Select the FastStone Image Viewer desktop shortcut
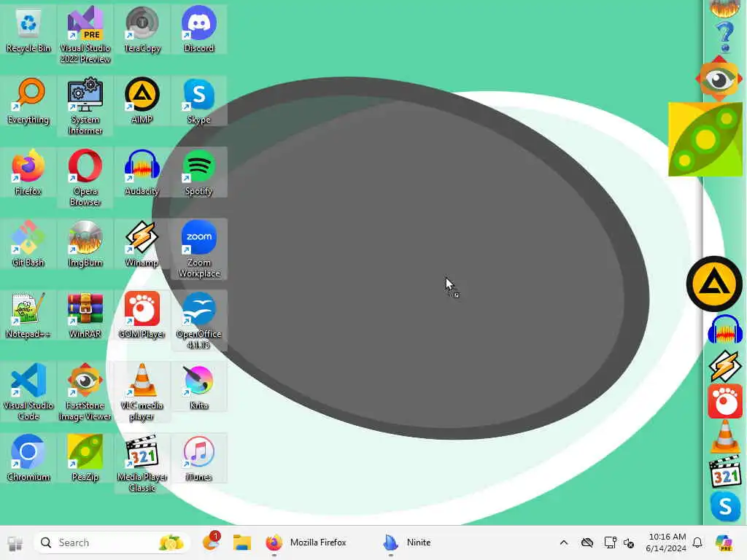Viewport: 747px width, 560px height. coord(85,392)
